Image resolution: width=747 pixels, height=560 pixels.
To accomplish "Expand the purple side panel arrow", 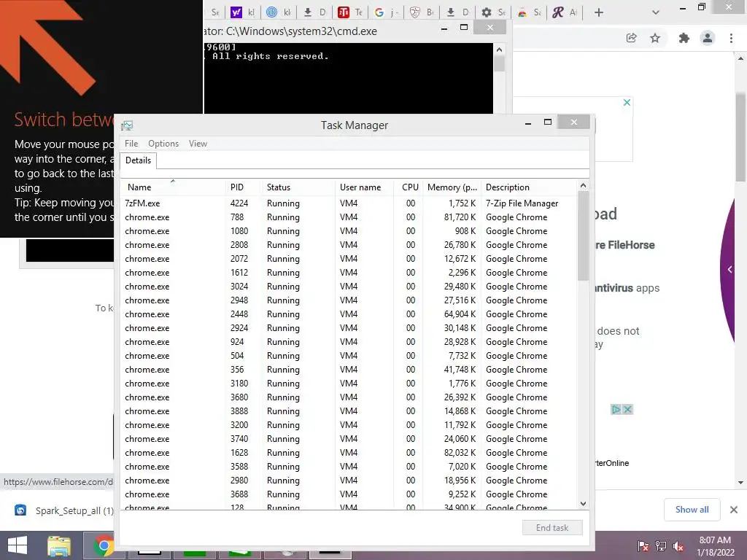I will [x=729, y=270].
